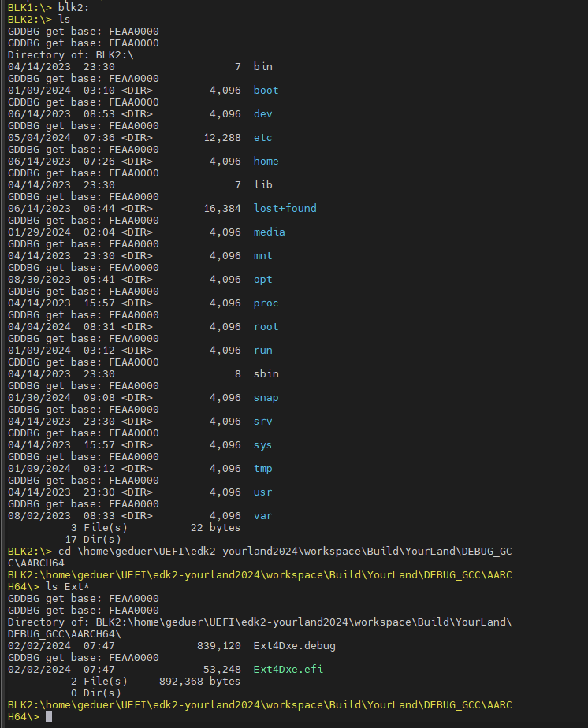Viewport: 588px width, 728px height.
Task: Click the usr directory name
Action: click(x=262, y=492)
